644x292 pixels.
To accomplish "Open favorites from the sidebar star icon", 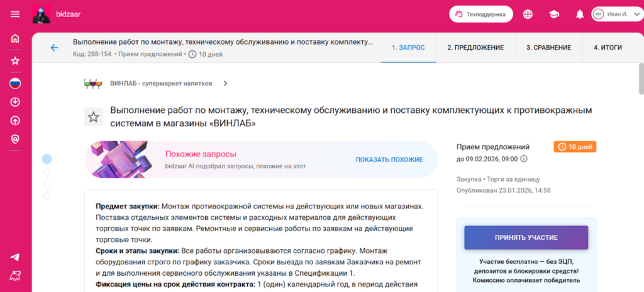I will click(15, 61).
